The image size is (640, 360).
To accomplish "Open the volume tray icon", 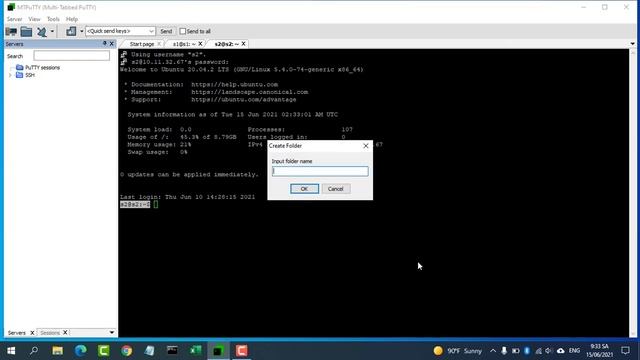I will [549, 351].
